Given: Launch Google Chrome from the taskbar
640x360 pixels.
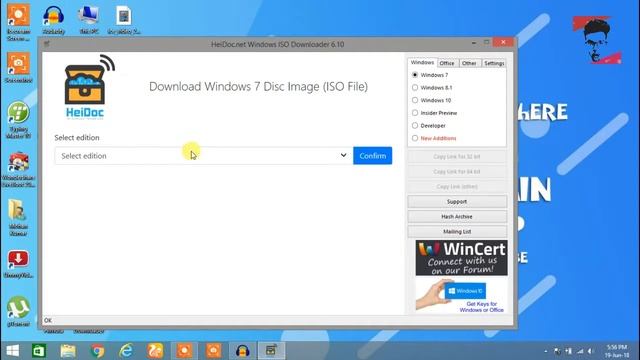Looking at the screenshot, I should click(97, 351).
